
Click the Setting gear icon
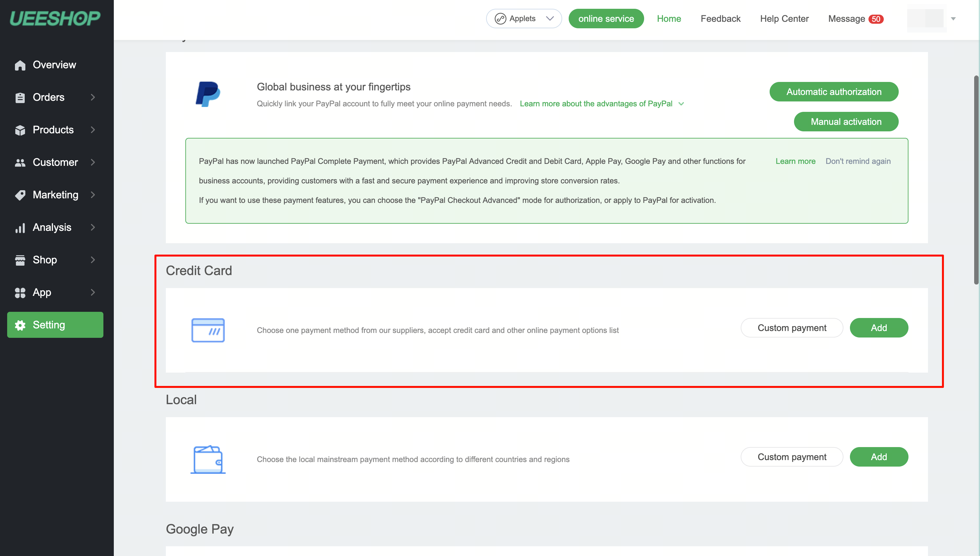(20, 325)
